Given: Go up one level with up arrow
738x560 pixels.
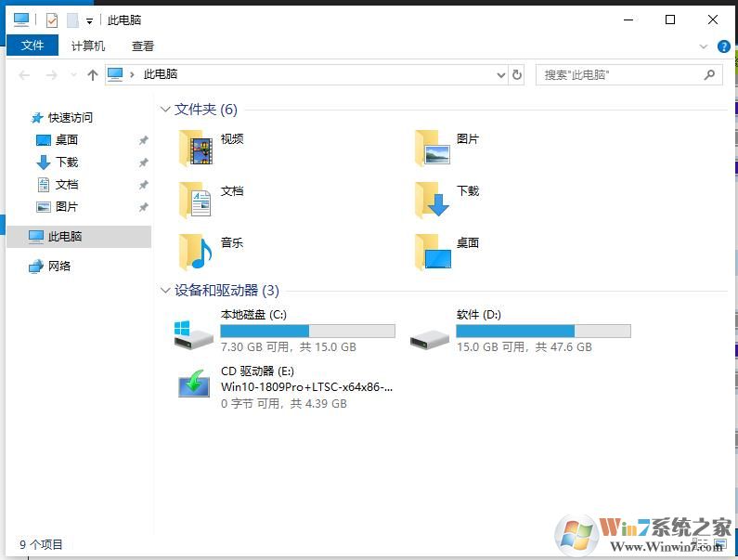Looking at the screenshot, I should tap(93, 74).
